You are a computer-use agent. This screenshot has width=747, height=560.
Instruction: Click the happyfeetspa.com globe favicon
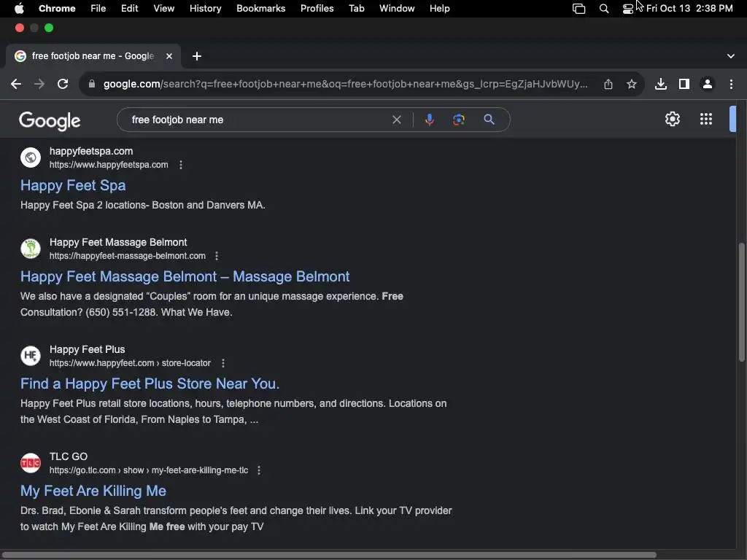(31, 157)
